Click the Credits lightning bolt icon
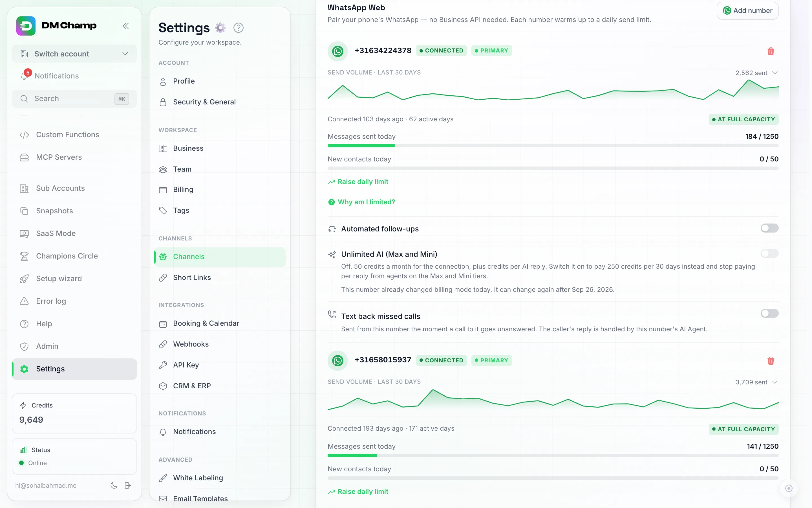Image resolution: width=812 pixels, height=508 pixels. pyautogui.click(x=23, y=405)
